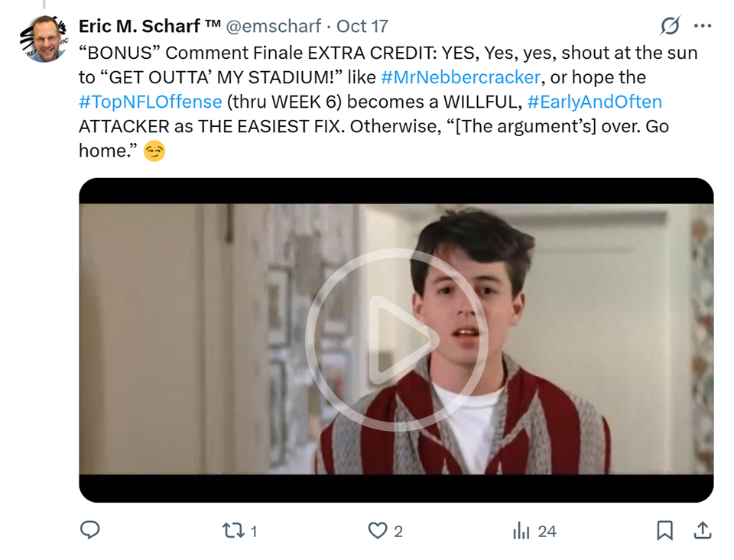The height and width of the screenshot is (560, 734).
Task: Click the view count number 24
Action: click(547, 531)
